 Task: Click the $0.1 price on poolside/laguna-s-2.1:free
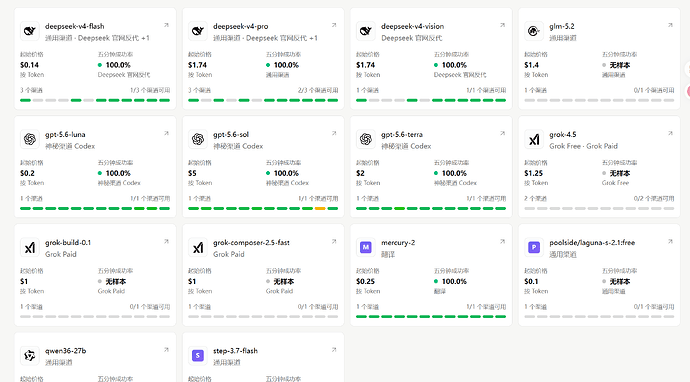coord(531,282)
